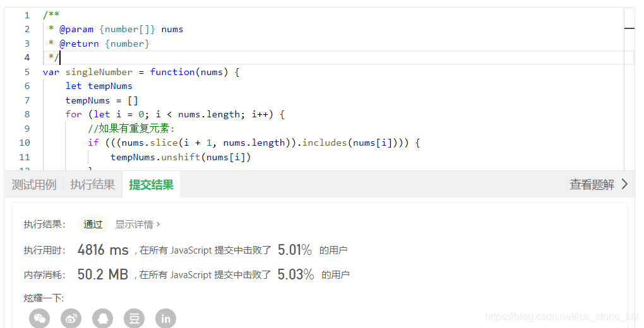Share result via Weibo icon

click(71, 318)
